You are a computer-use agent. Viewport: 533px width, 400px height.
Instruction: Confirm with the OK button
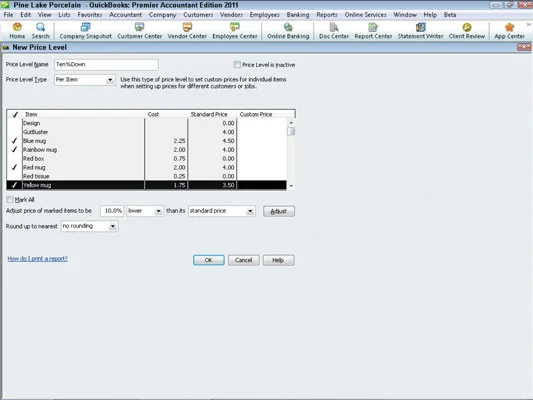(x=209, y=260)
